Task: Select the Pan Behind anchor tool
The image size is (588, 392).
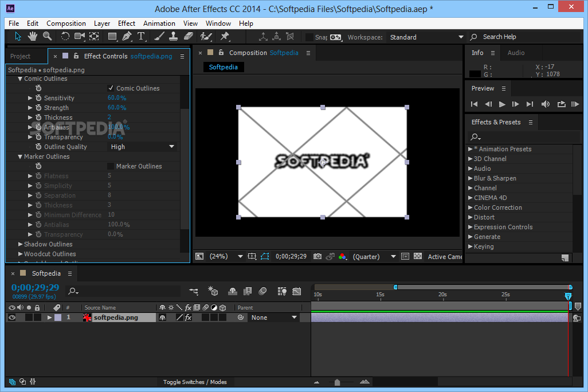Action: point(94,36)
